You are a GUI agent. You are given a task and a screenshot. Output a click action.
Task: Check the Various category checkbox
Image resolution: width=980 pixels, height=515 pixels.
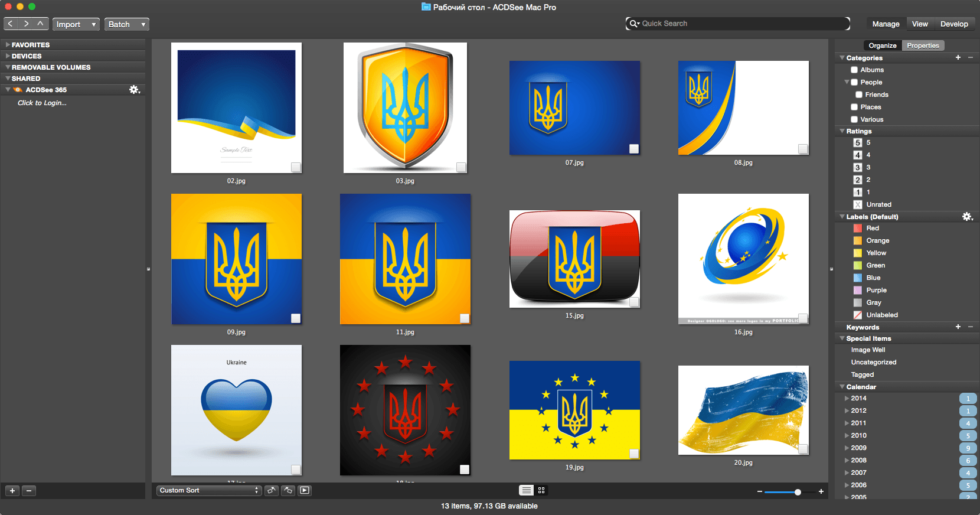point(854,119)
